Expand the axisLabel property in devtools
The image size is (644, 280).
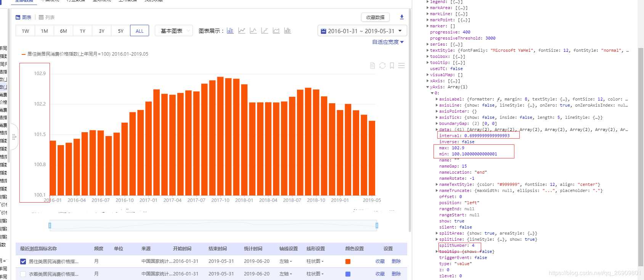(437, 99)
